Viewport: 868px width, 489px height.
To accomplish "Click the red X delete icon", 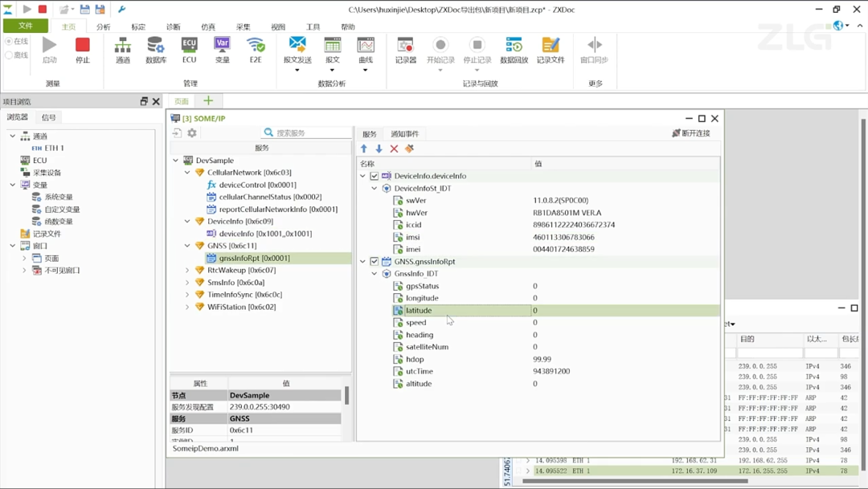I will pos(394,149).
